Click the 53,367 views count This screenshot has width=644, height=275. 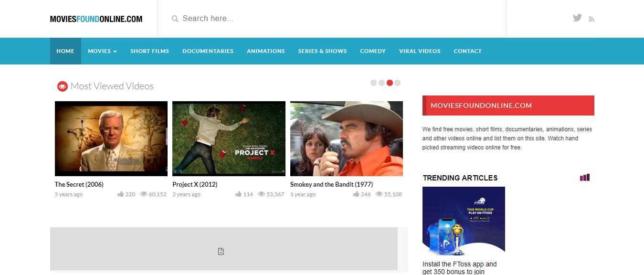pos(275,194)
